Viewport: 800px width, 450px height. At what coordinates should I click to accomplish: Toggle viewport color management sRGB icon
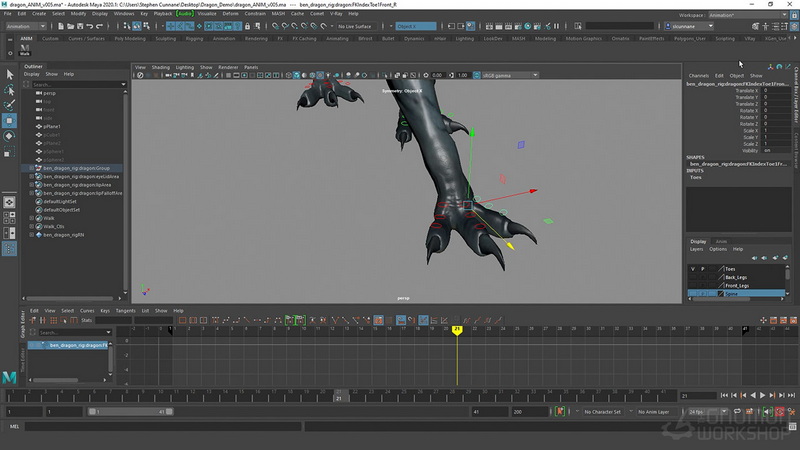(x=477, y=75)
